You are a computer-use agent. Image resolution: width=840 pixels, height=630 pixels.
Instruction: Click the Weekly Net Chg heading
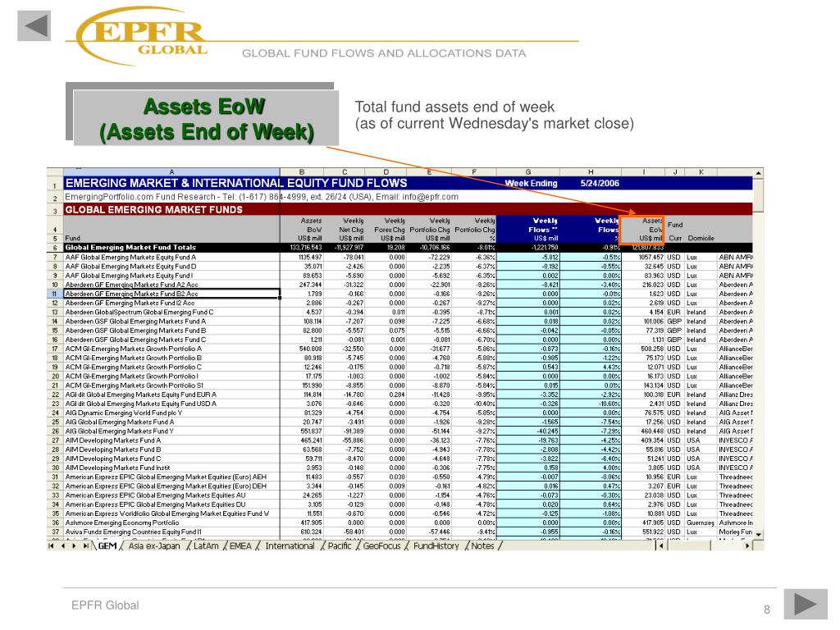click(351, 230)
